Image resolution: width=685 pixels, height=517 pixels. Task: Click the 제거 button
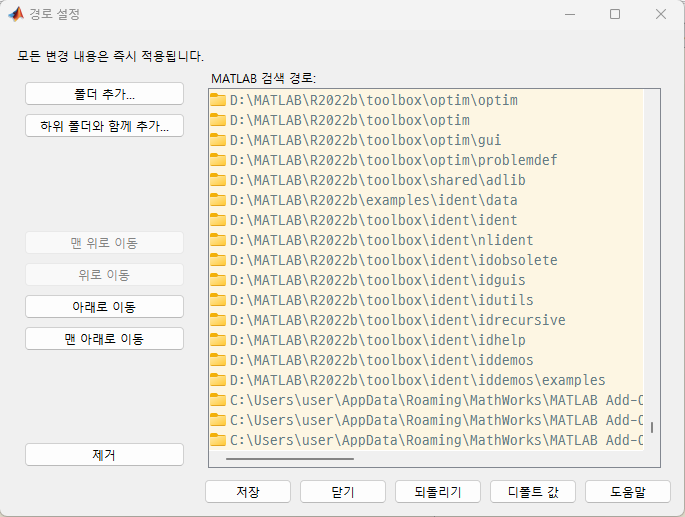click(x=104, y=455)
